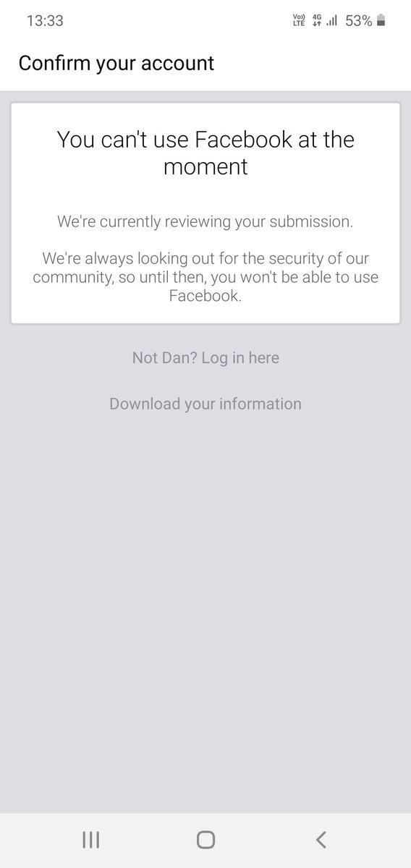Image resolution: width=411 pixels, height=868 pixels.
Task: Tap the word 'Facebook.' ending the paragraph
Action: click(x=205, y=297)
